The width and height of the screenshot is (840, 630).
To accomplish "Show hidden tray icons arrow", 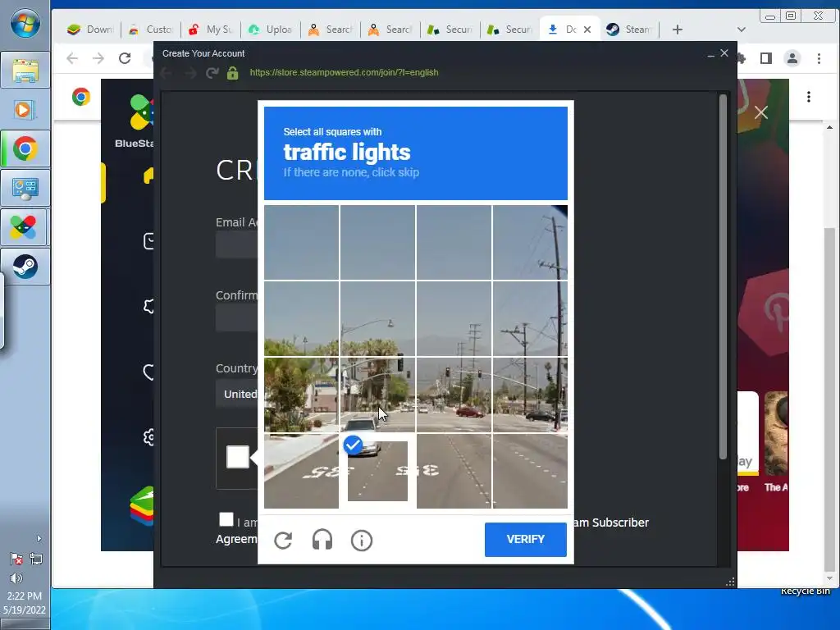I will tap(39, 538).
